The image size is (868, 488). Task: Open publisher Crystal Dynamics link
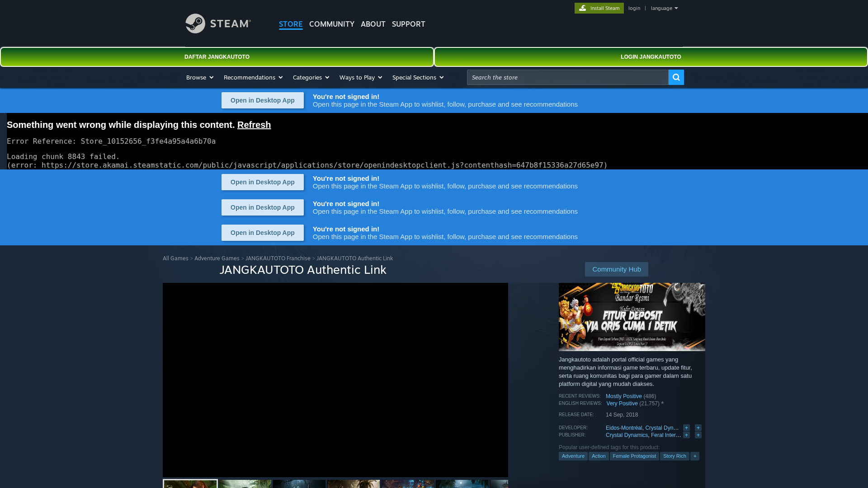pos(627,435)
